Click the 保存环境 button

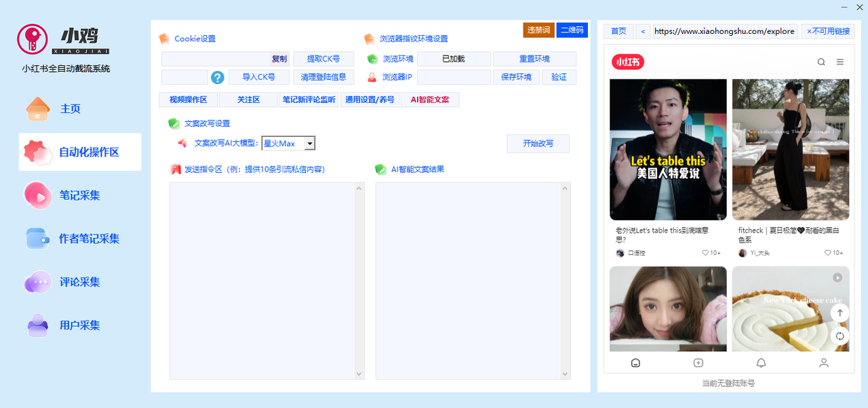(516, 77)
